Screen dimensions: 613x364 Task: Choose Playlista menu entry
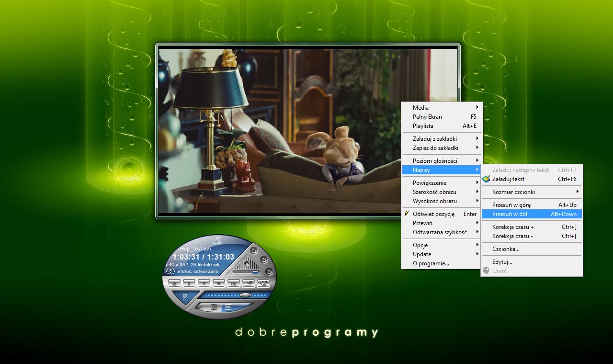pyautogui.click(x=442, y=125)
